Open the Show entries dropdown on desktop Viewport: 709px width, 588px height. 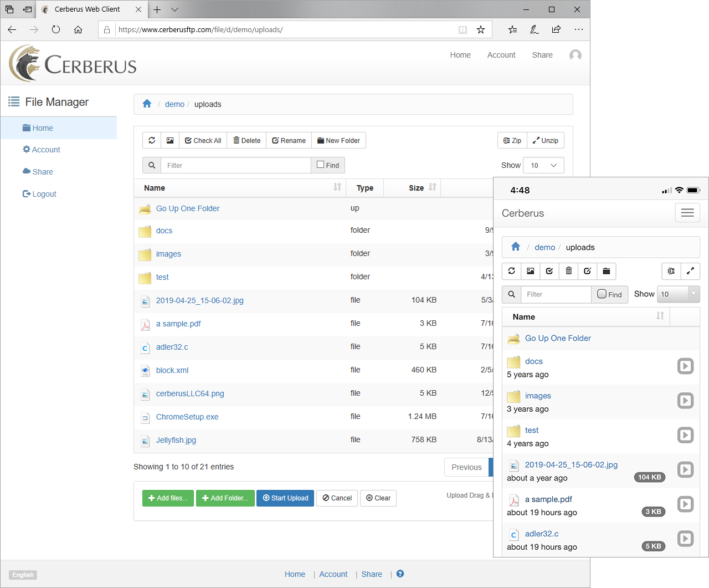point(543,165)
